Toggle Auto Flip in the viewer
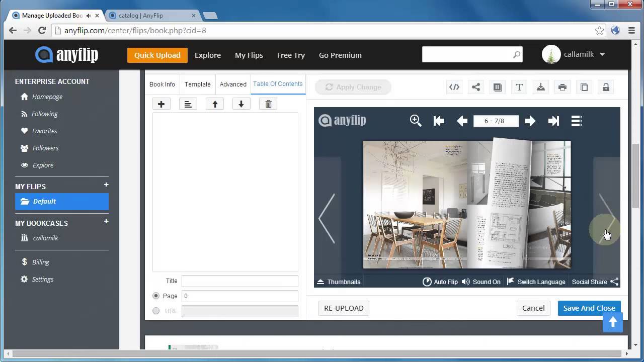The width and height of the screenshot is (644, 362). click(x=440, y=282)
